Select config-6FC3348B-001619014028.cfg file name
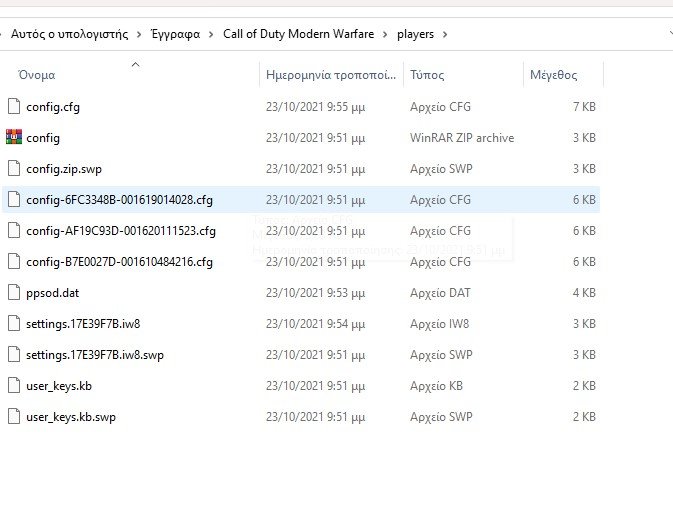Screen dimensions: 673x517 coord(119,200)
